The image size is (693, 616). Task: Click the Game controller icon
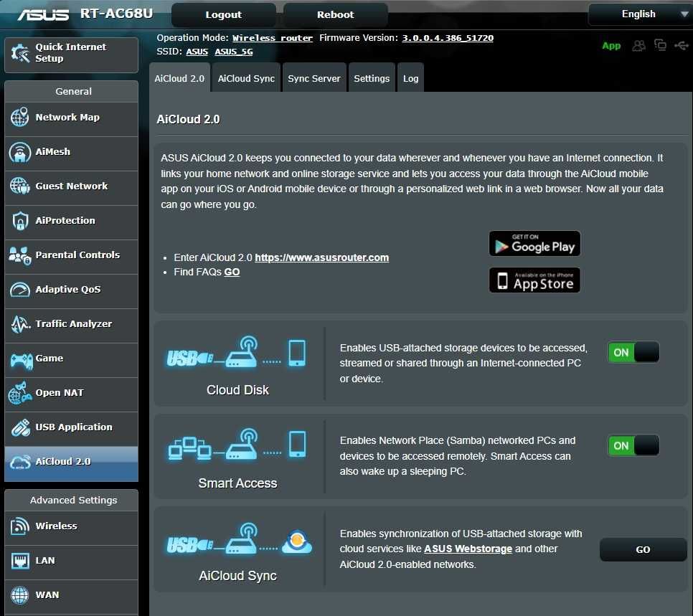22,360
